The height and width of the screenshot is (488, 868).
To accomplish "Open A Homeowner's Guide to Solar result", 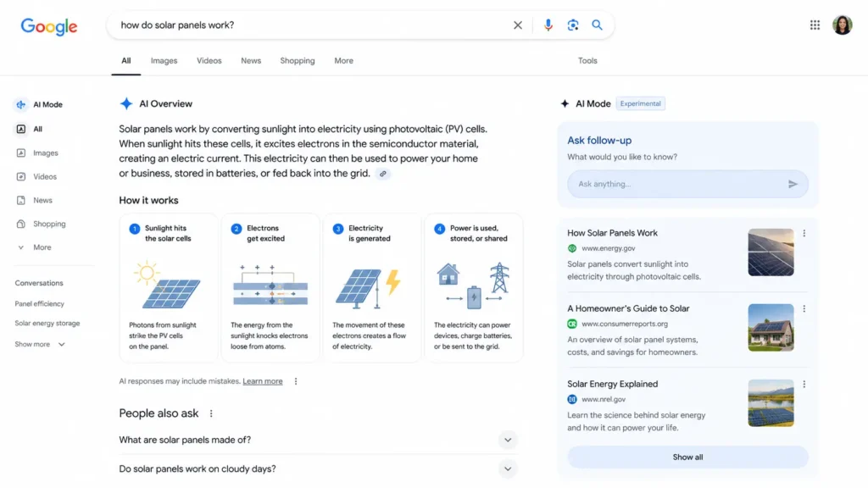I will click(628, 308).
